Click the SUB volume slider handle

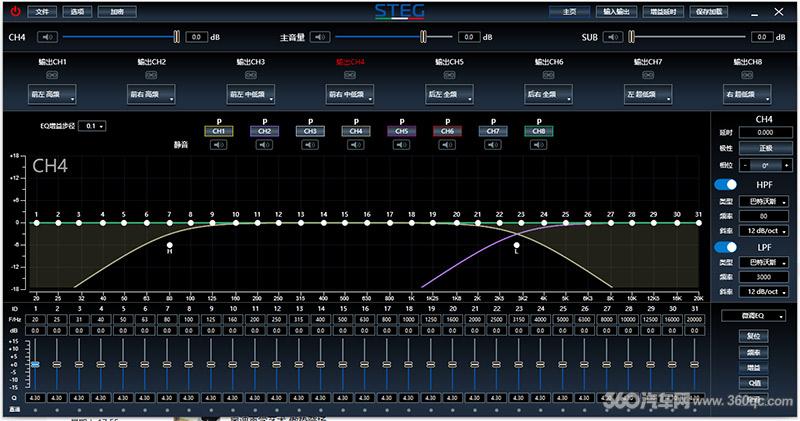click(x=632, y=37)
